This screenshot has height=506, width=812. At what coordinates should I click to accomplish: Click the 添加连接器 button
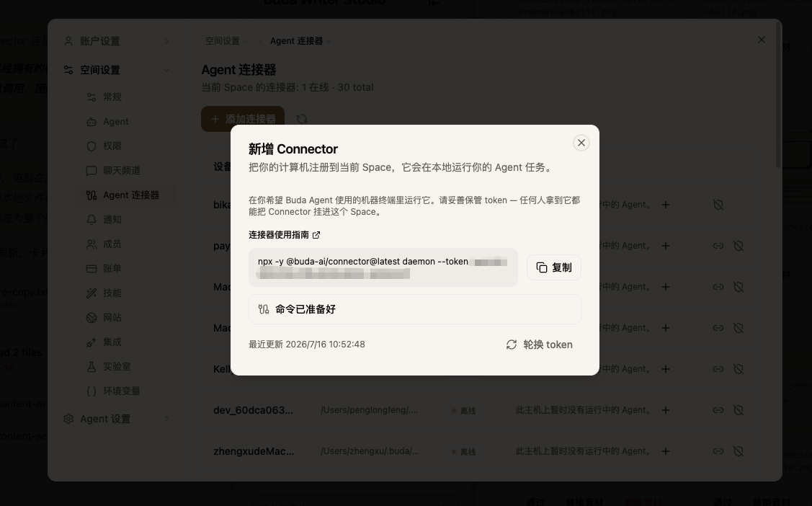pos(243,119)
